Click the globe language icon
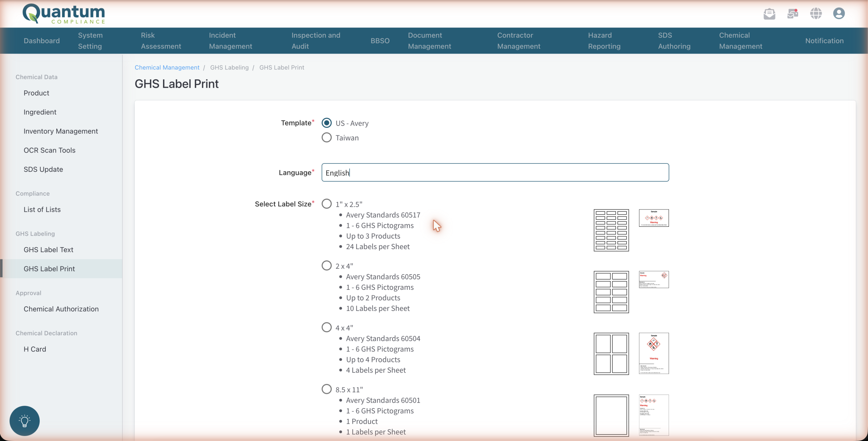Image resolution: width=868 pixels, height=441 pixels. 816,14
